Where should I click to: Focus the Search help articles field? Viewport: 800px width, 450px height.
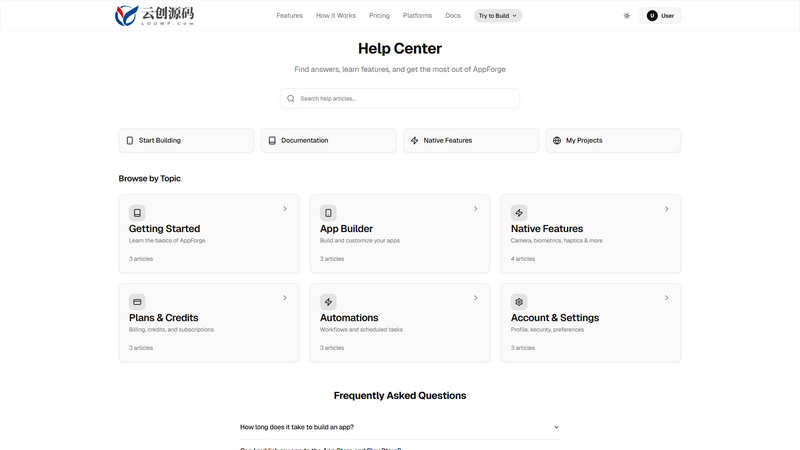399,98
